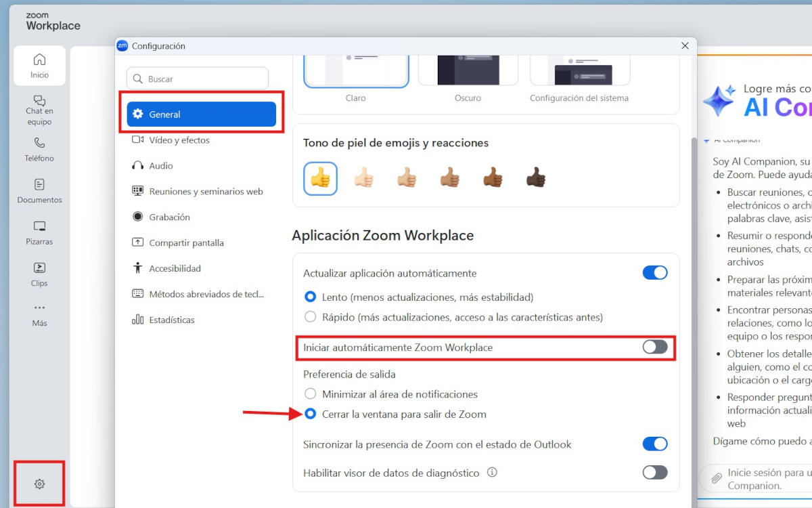
Task: Enable Iniciar automáticamente Zoom Workplace toggle
Action: [x=654, y=347]
